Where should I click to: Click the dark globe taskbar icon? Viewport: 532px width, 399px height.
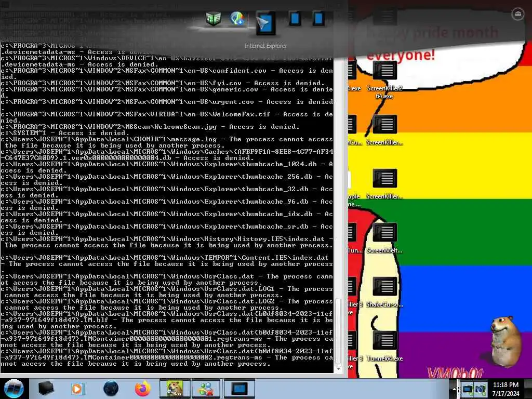(x=111, y=389)
